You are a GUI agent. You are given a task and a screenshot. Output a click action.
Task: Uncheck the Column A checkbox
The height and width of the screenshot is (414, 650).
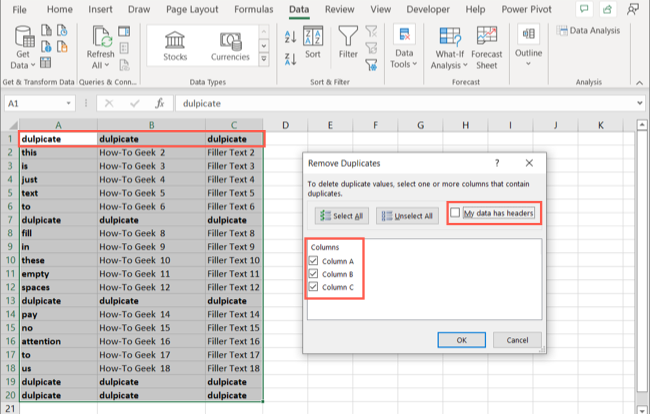pos(315,260)
